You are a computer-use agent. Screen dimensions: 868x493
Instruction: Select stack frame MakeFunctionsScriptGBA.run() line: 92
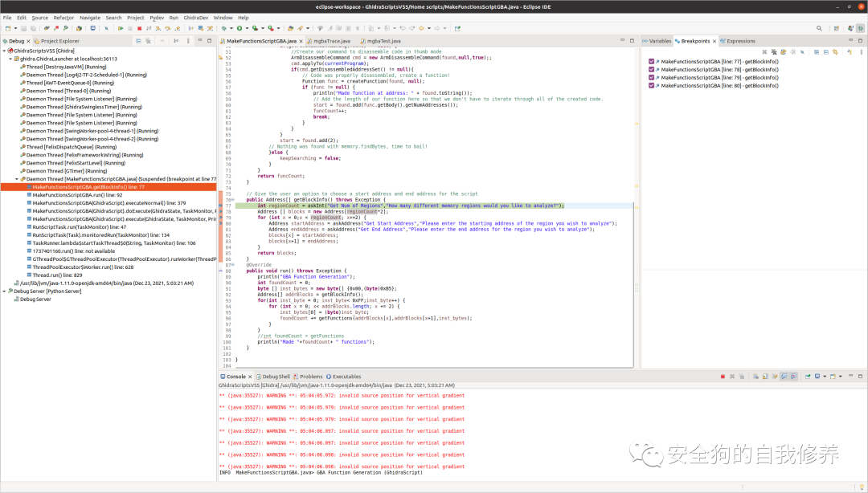pos(77,195)
